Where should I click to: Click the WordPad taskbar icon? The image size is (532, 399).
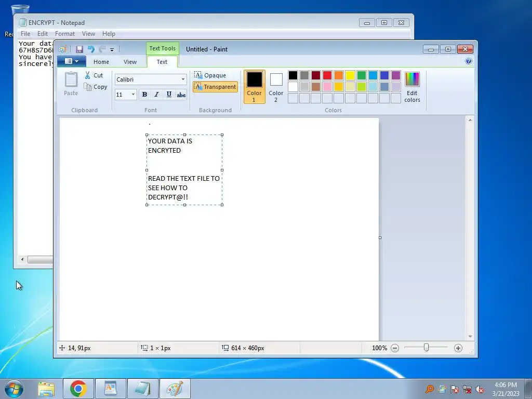tap(110, 389)
